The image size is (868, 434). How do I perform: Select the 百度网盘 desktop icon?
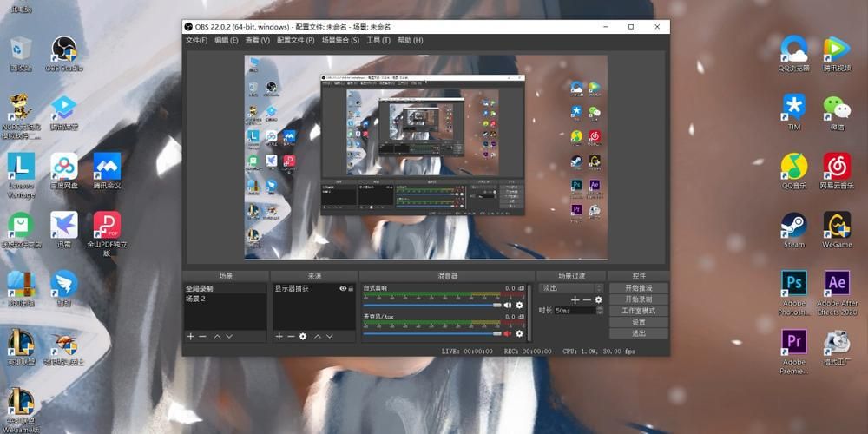pyautogui.click(x=64, y=171)
